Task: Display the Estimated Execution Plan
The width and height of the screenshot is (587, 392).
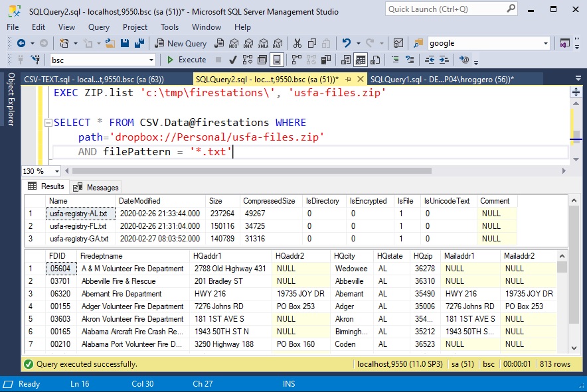Action: click(x=248, y=60)
